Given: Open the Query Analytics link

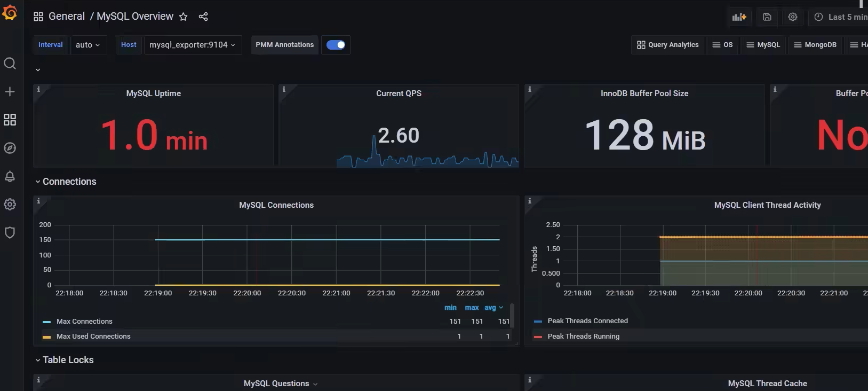Looking at the screenshot, I should (x=668, y=45).
